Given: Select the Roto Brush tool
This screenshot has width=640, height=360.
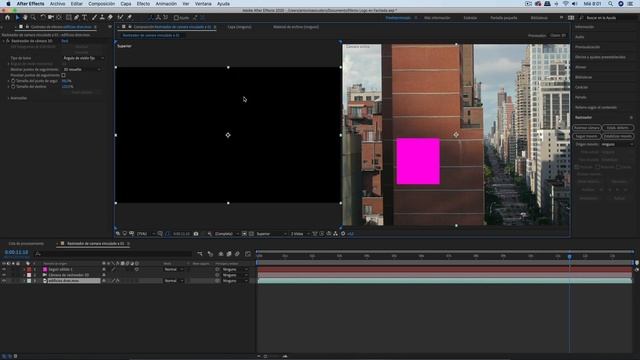Looking at the screenshot, I should (x=120, y=18).
